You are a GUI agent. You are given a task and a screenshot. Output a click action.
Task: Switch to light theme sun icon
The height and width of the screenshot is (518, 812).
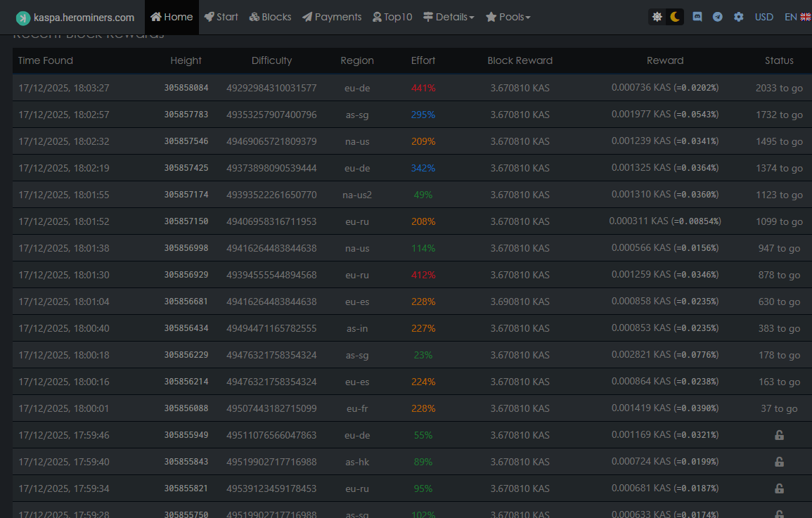click(x=657, y=17)
